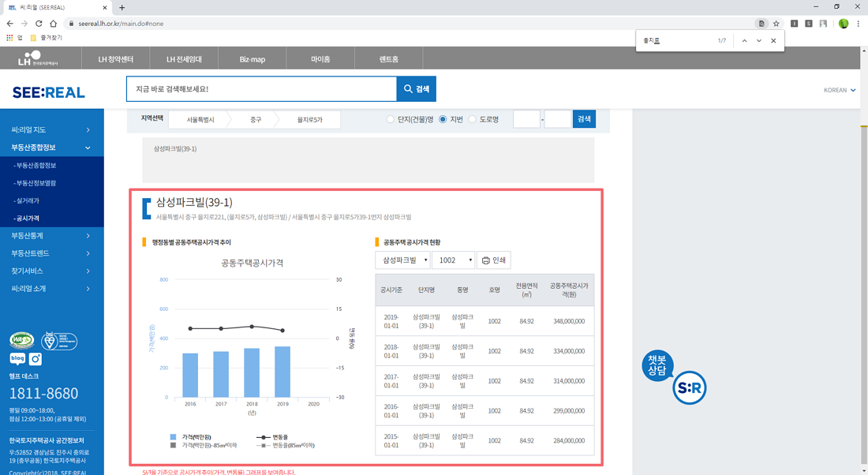Open the 챗봇 상담 chat bubble

[x=657, y=365]
